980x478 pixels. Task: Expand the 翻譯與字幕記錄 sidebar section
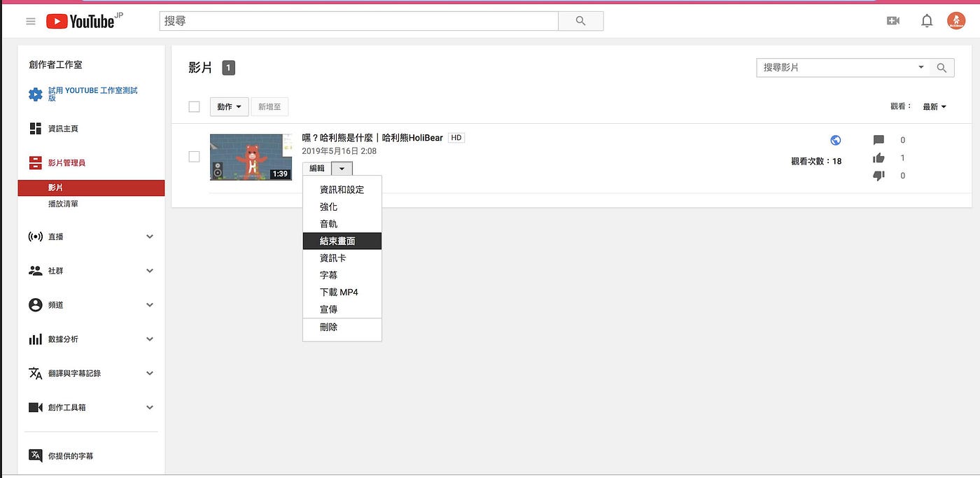[x=149, y=373]
